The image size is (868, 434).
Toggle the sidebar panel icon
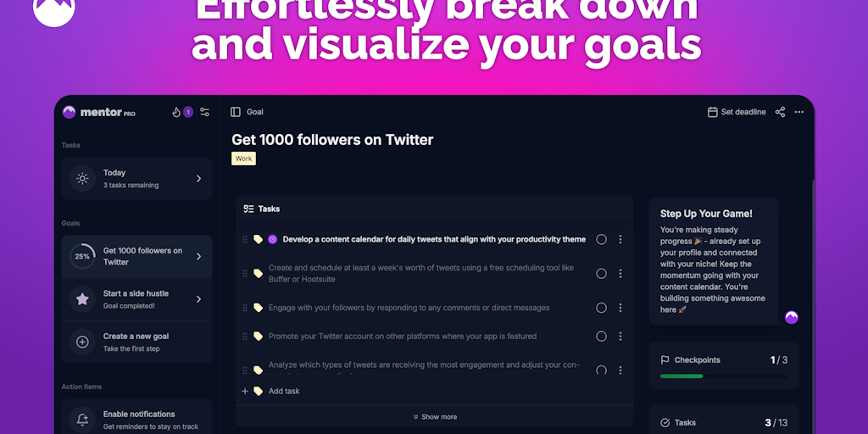point(236,112)
